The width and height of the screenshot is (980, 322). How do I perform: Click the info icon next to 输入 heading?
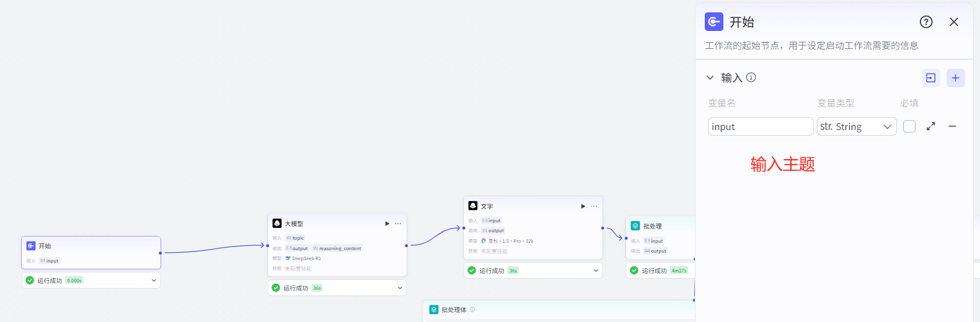point(751,77)
